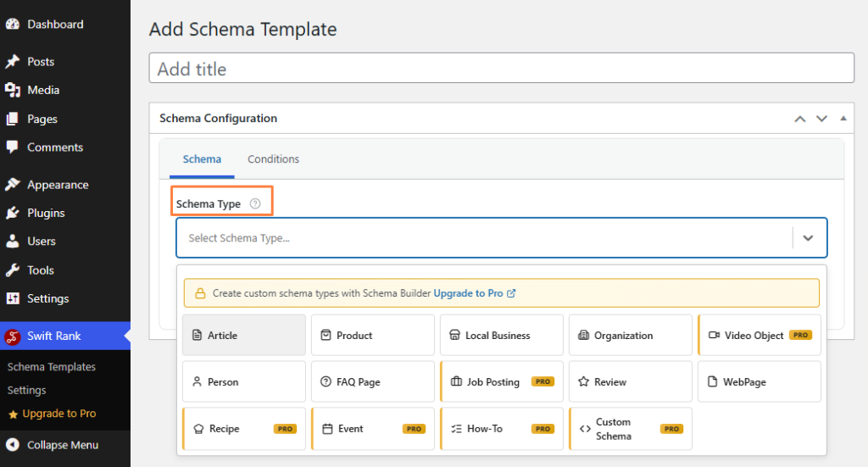868x467 pixels.
Task: Open Media in sidebar menu
Action: [x=43, y=90]
